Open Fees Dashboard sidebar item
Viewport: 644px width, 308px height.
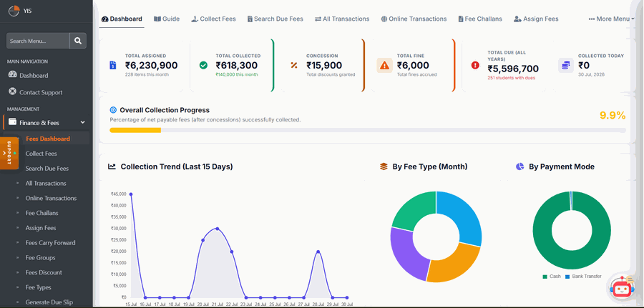tap(48, 139)
